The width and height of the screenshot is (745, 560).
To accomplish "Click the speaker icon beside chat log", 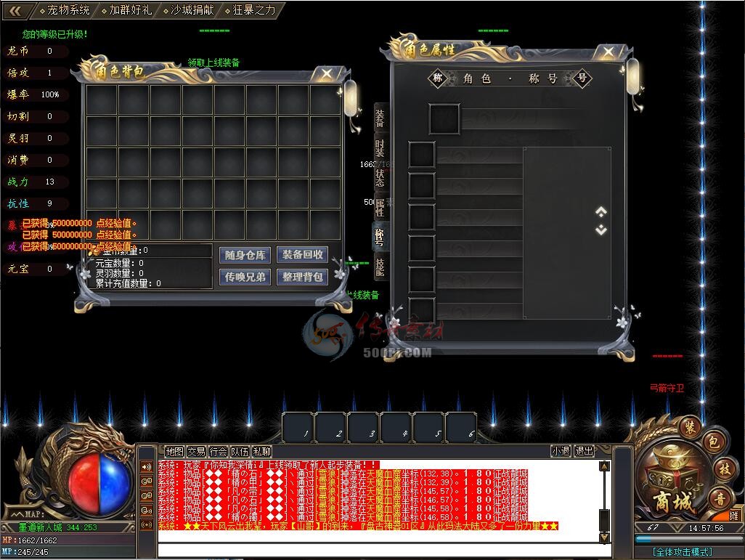I will pos(147,467).
